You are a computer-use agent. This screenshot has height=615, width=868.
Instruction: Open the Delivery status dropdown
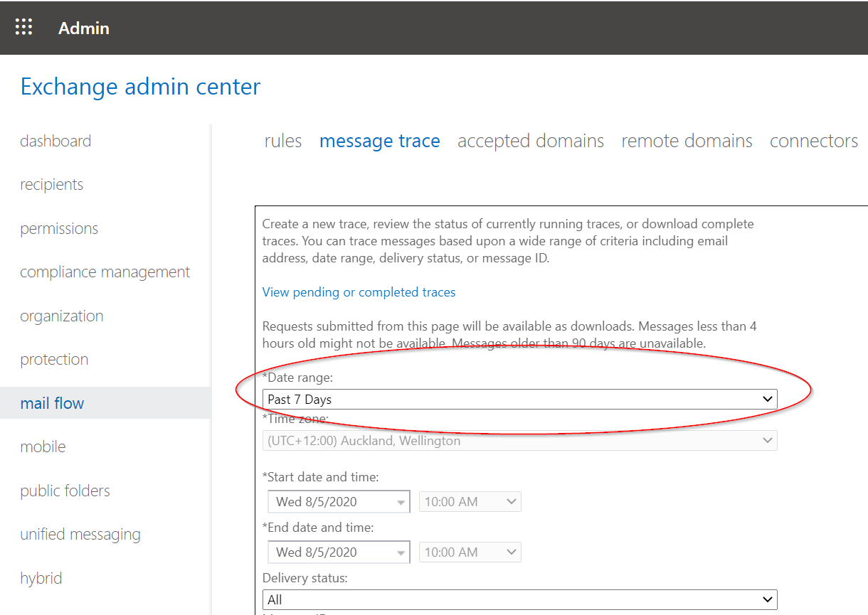(x=519, y=600)
